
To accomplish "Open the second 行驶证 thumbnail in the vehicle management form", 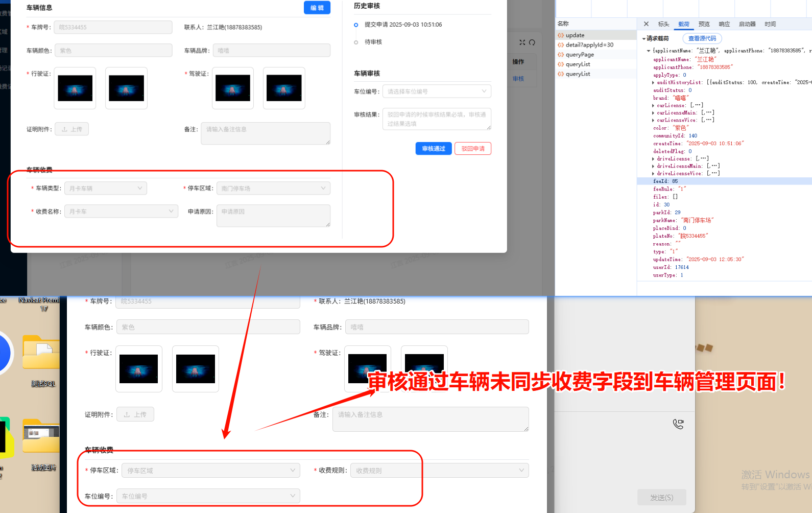I will [x=196, y=369].
